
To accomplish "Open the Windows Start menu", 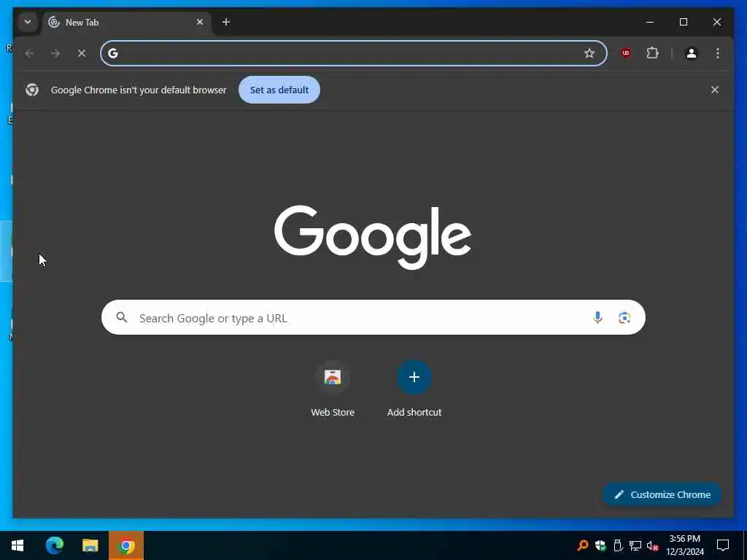I will (x=18, y=545).
